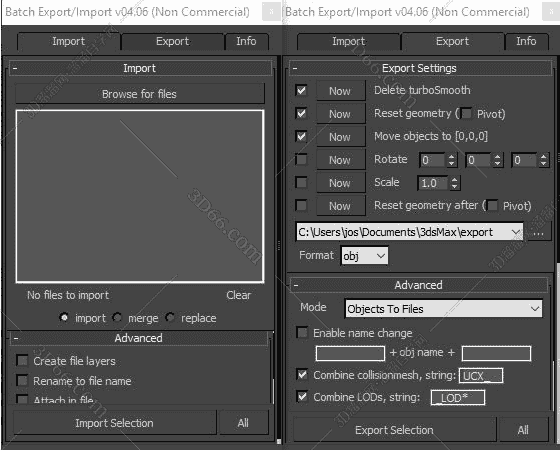Uncheck Combine collisionmesh checkbox
Screen dimensions: 560x450
[302, 374]
